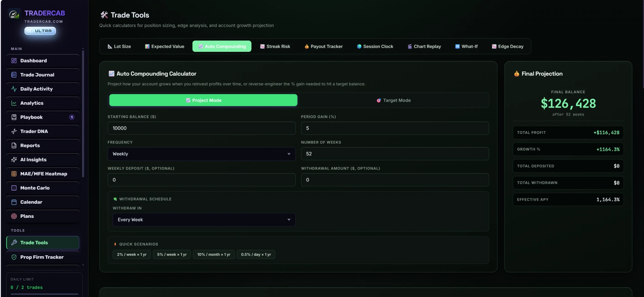This screenshot has height=297, width=644.
Task: Click the Trade Tools wrench icon
Action: point(14,243)
